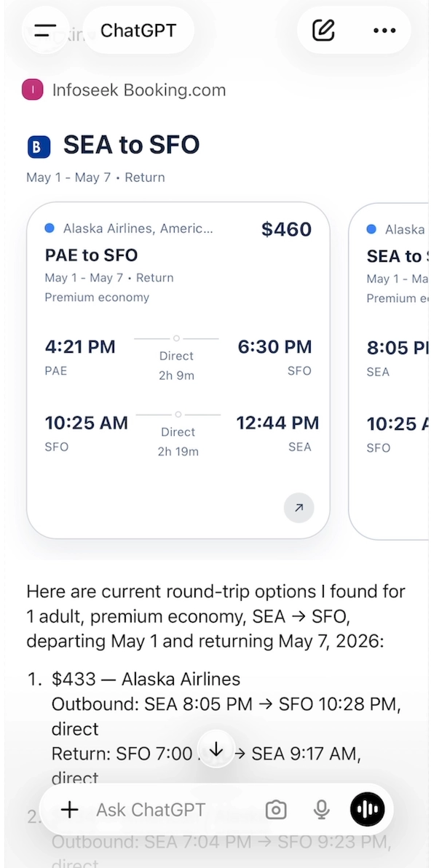The image size is (431, 868).
Task: Start voice mode with the waveform icon
Action: coord(367,809)
